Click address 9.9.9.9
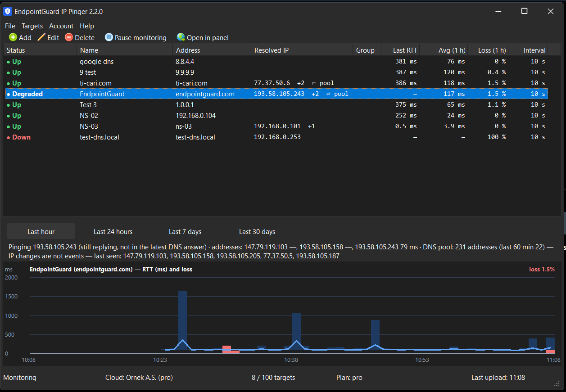Screen dimensions: 566x392 (x=185, y=72)
